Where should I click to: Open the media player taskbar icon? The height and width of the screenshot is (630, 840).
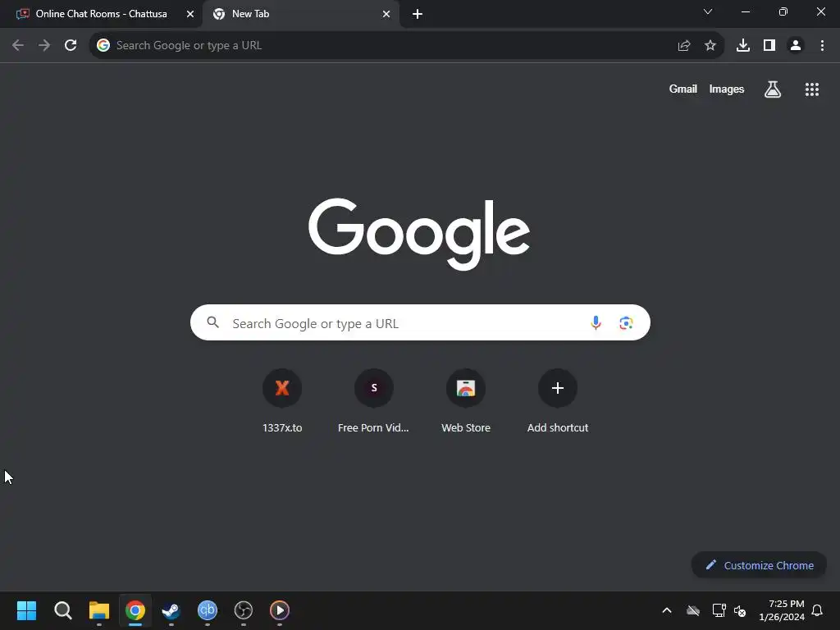pos(280,610)
